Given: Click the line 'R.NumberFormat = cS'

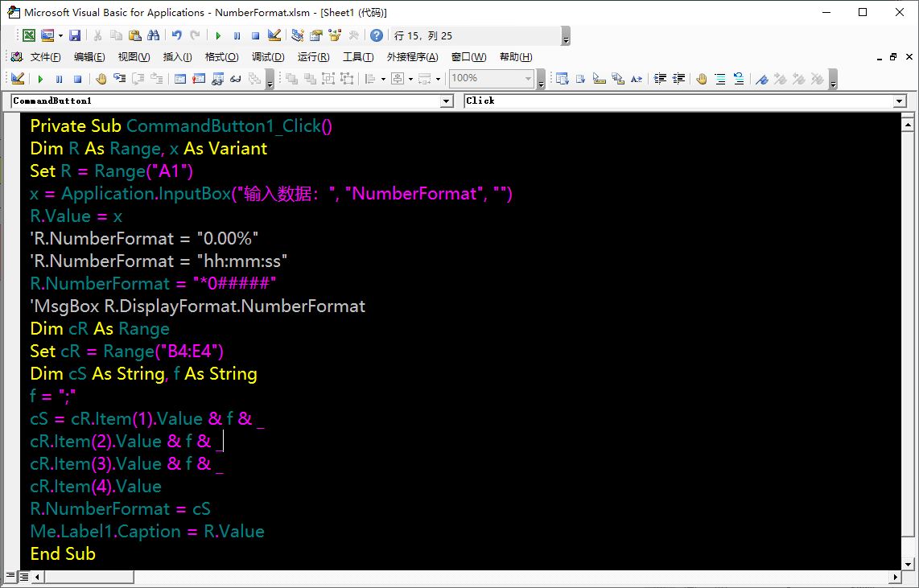Looking at the screenshot, I should point(120,509).
